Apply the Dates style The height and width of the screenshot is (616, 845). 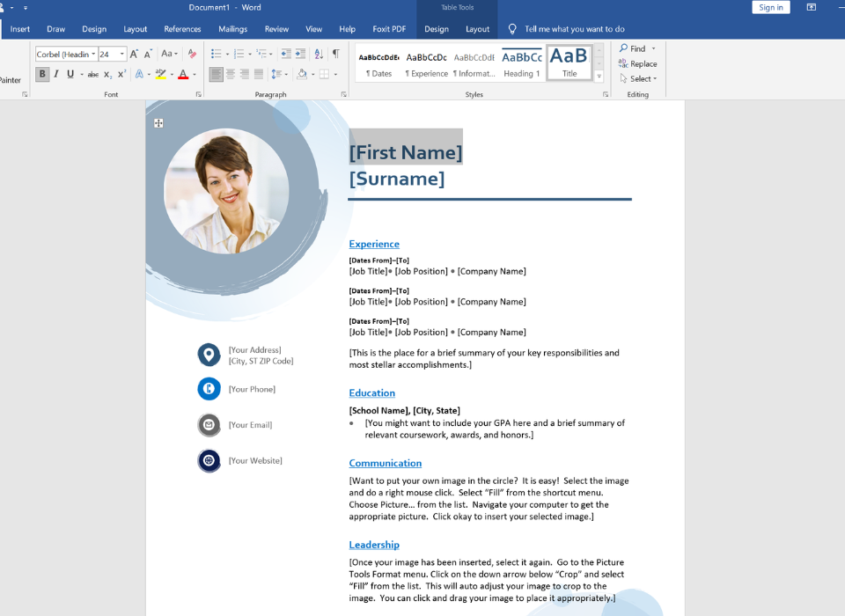coord(378,63)
